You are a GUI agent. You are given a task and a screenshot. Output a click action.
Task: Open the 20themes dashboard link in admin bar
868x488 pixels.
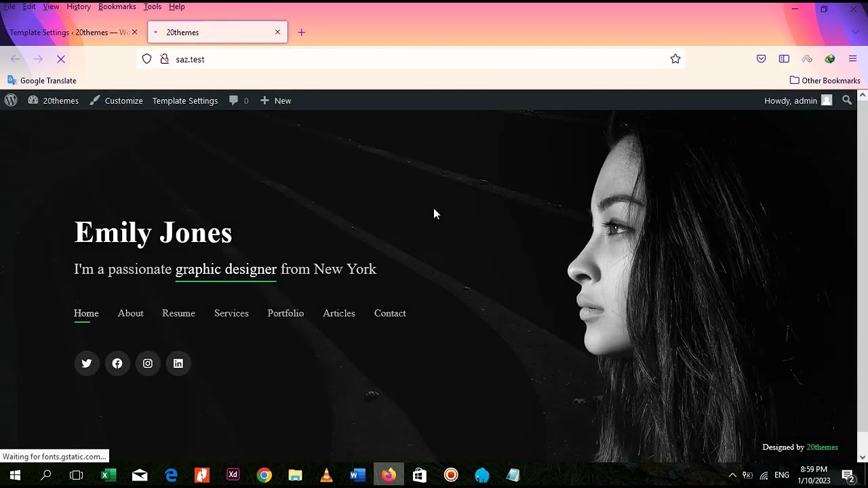point(54,100)
